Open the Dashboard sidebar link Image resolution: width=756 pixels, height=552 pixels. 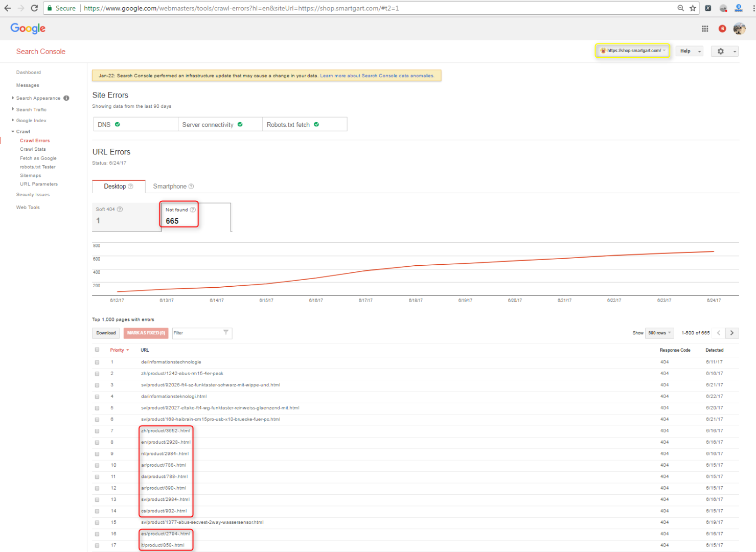[29, 73]
